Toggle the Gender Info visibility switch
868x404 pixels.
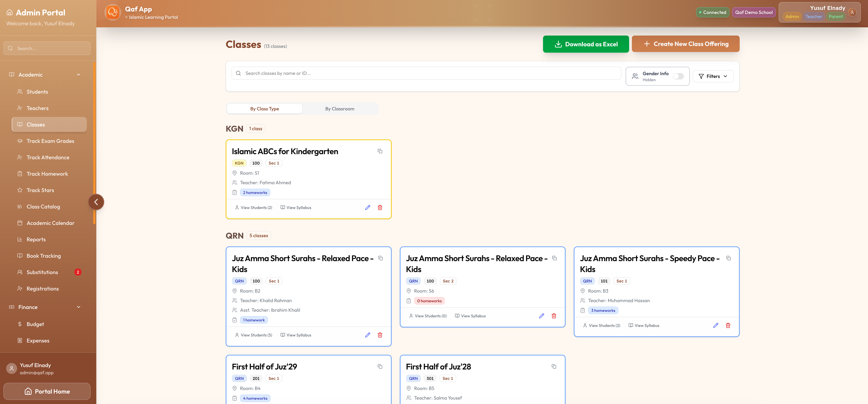point(678,76)
